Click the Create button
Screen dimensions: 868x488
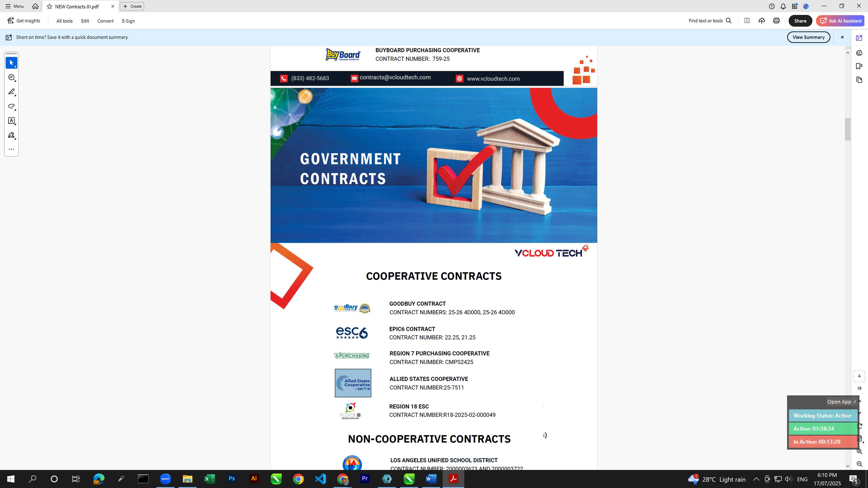point(132,6)
